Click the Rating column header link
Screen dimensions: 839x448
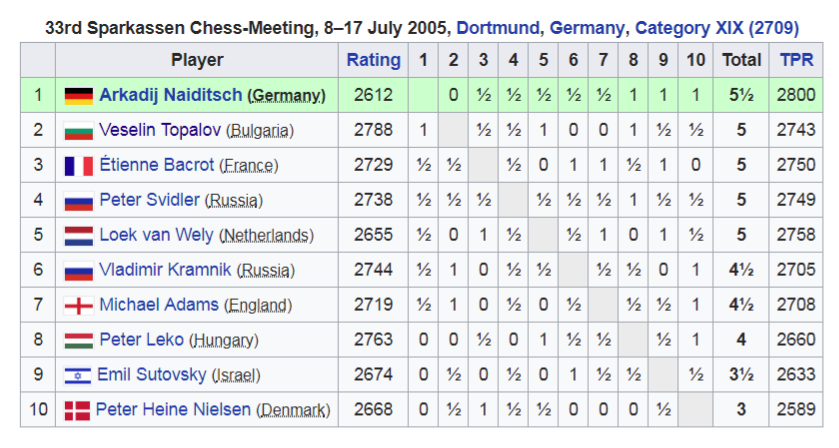click(x=373, y=60)
